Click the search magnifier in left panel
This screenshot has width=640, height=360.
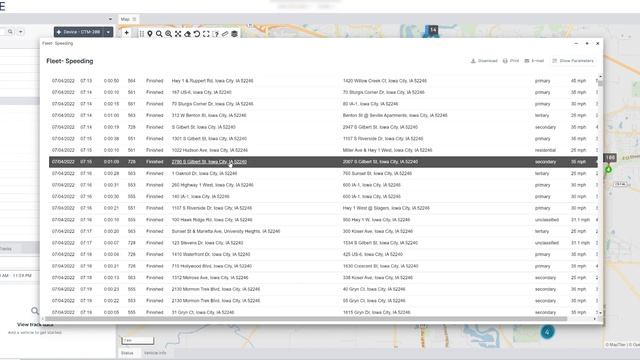[x=10, y=31]
